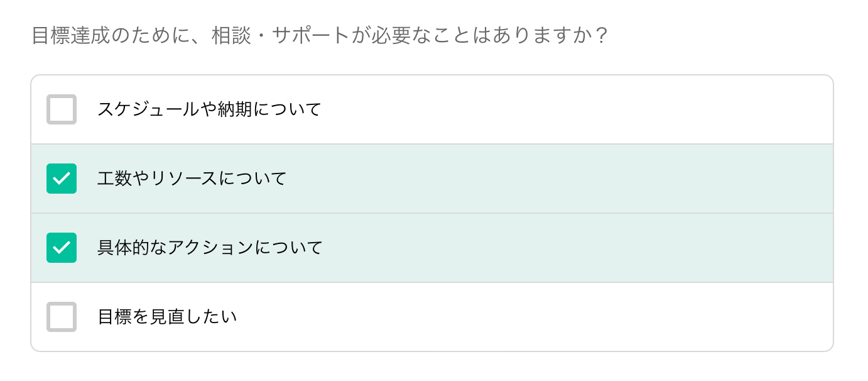The image size is (868, 381).
Task: Select the label text 工数やリソースについて
Action: point(192,179)
